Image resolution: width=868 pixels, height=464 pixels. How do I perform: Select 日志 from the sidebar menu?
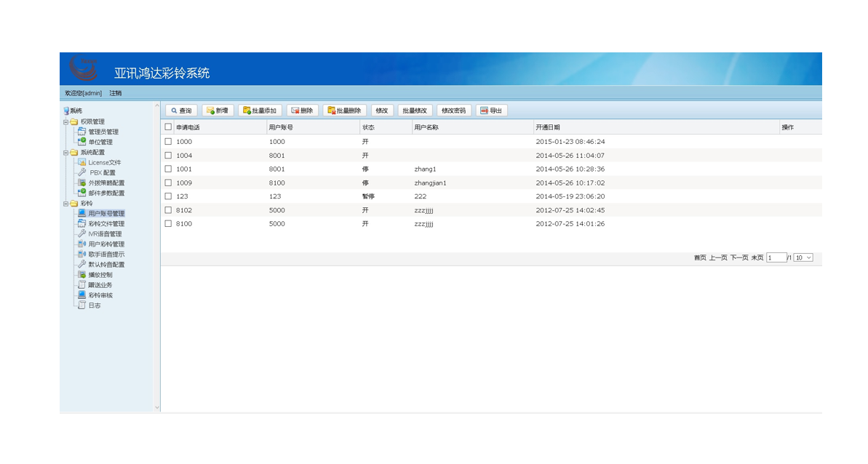(x=95, y=305)
